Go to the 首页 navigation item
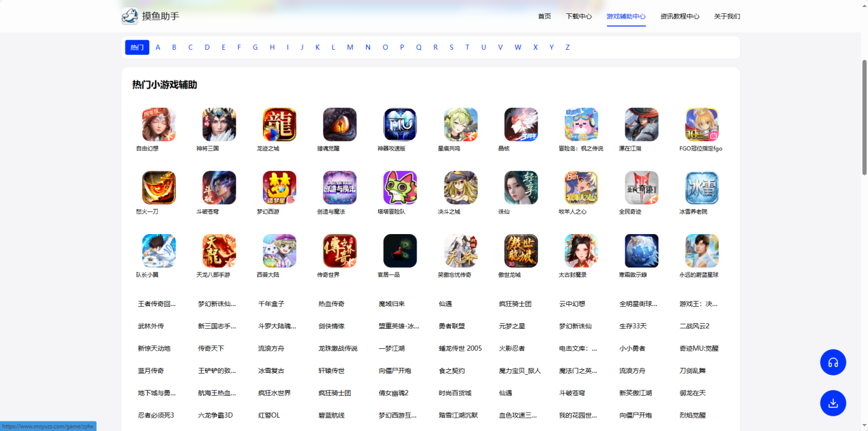The image size is (868, 431). 545,16
